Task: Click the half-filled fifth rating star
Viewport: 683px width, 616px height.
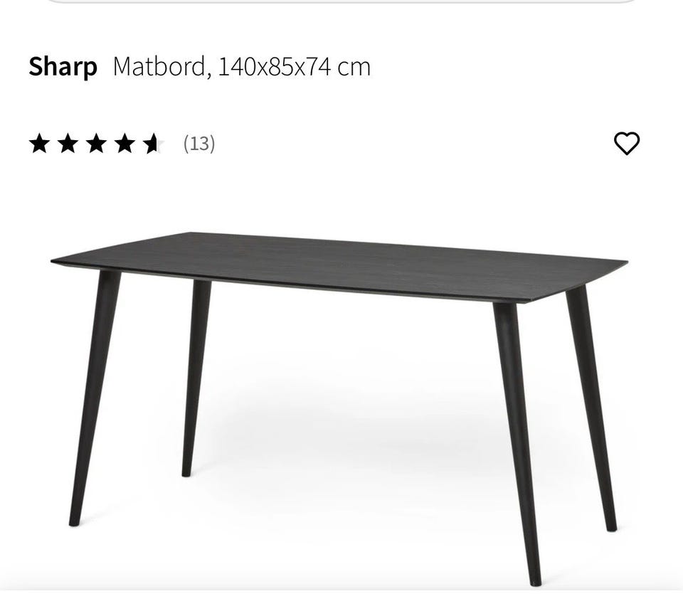Action: 154,143
